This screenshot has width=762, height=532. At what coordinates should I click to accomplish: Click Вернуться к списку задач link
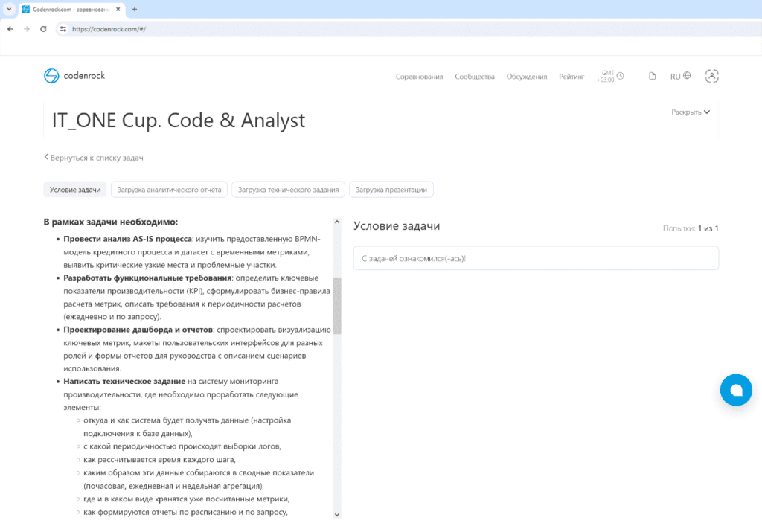click(94, 158)
